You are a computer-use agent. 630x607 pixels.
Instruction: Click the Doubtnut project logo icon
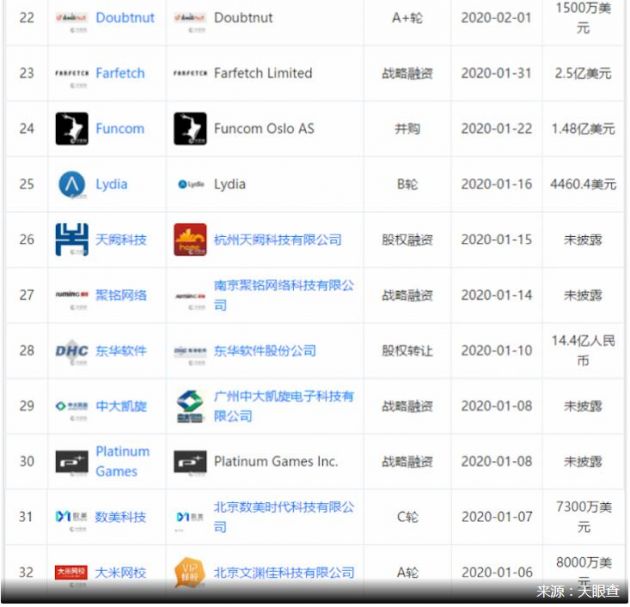[72, 18]
